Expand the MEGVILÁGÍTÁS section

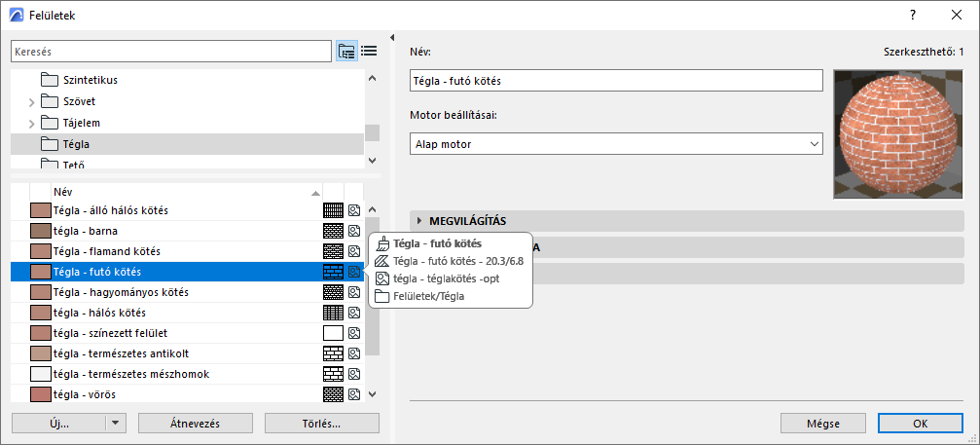tap(419, 220)
